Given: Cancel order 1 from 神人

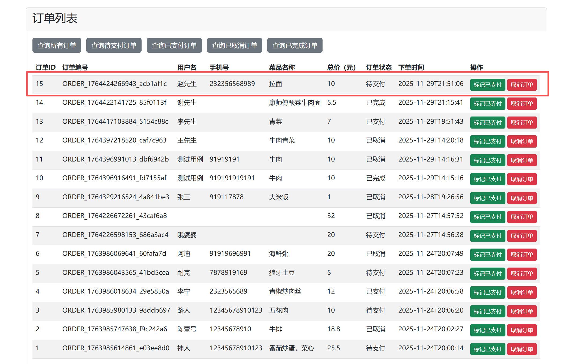Looking at the screenshot, I should click(522, 349).
